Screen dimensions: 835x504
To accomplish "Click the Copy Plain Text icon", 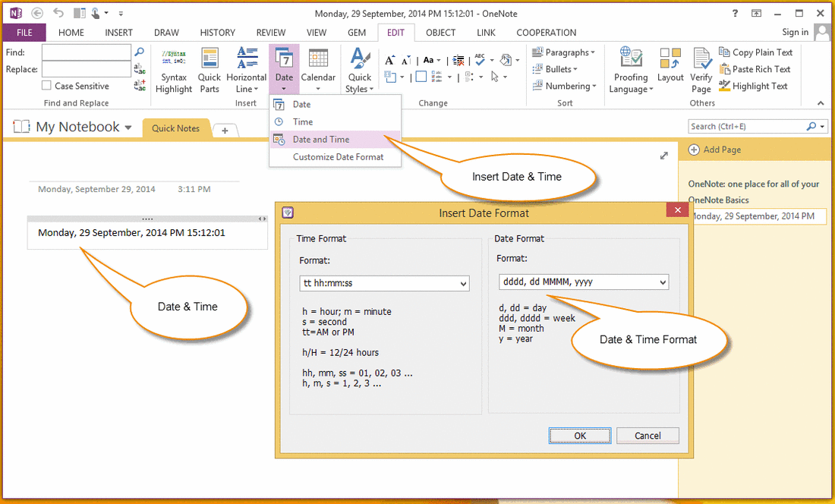I will point(756,52).
